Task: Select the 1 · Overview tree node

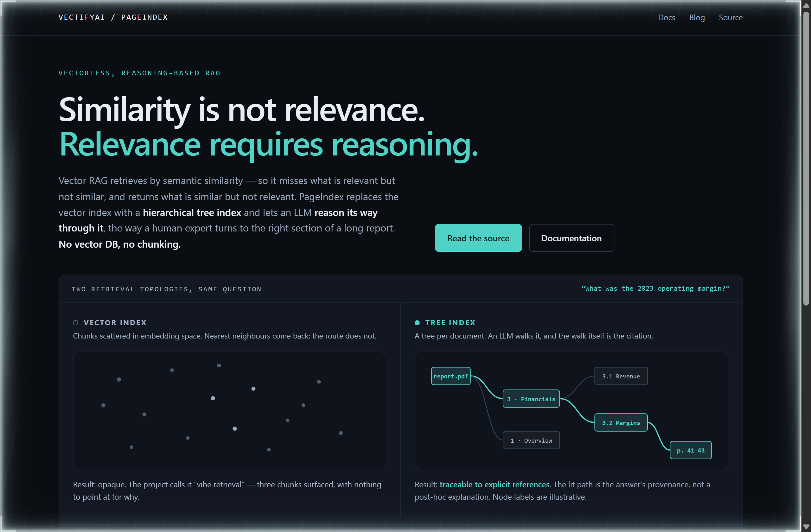Action: click(531, 440)
